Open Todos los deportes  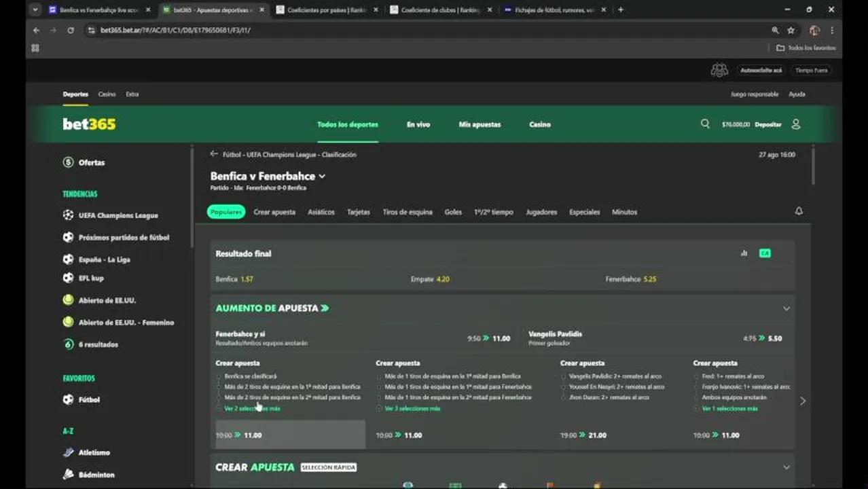[348, 124]
